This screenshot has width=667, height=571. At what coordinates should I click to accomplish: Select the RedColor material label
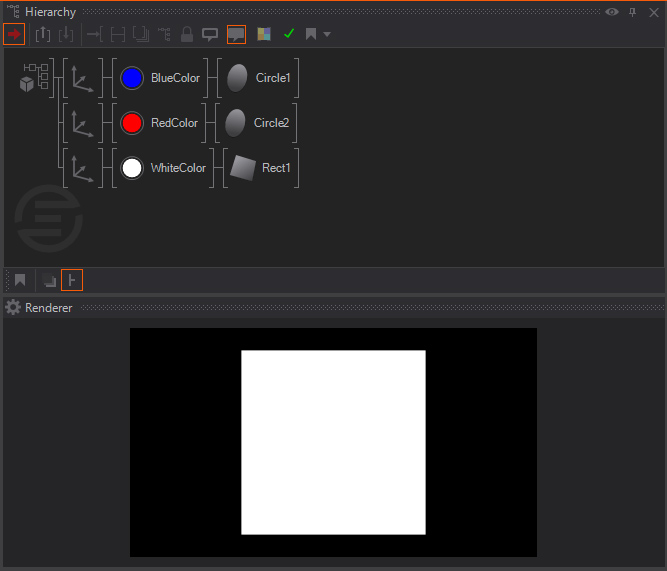(174, 123)
